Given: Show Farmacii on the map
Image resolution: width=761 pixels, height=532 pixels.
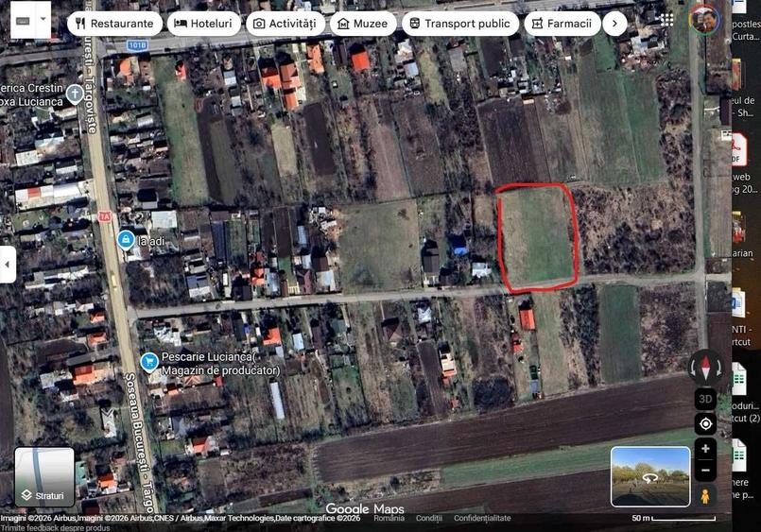Looking at the screenshot, I should tap(562, 24).
